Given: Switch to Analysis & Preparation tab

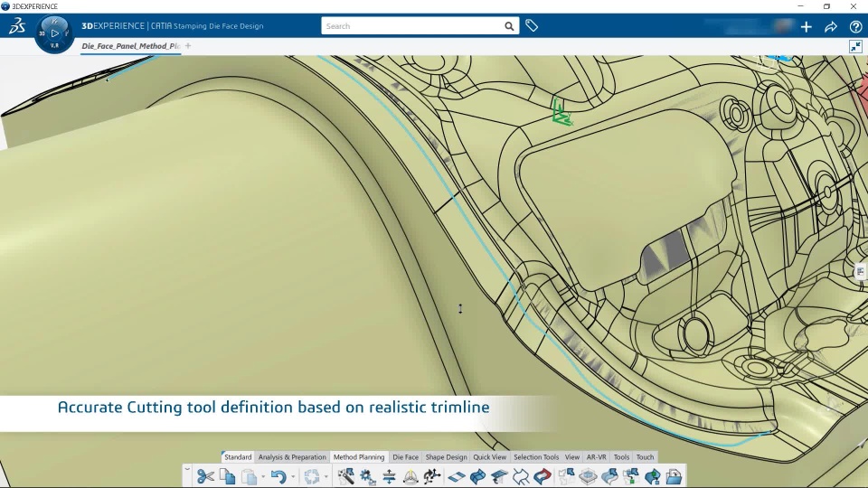Looking at the screenshot, I should [292, 457].
